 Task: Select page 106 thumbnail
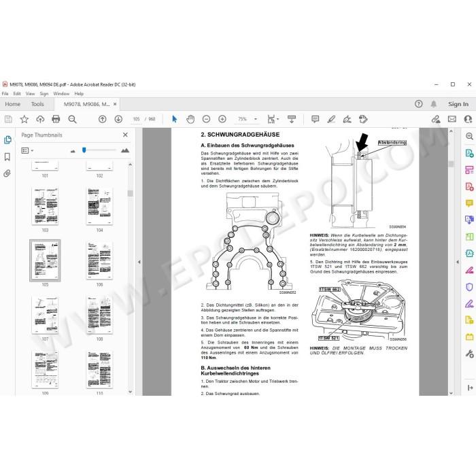pos(99,260)
